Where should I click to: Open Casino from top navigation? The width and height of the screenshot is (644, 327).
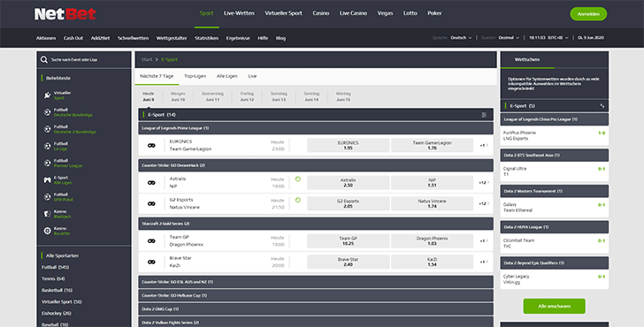tap(321, 13)
